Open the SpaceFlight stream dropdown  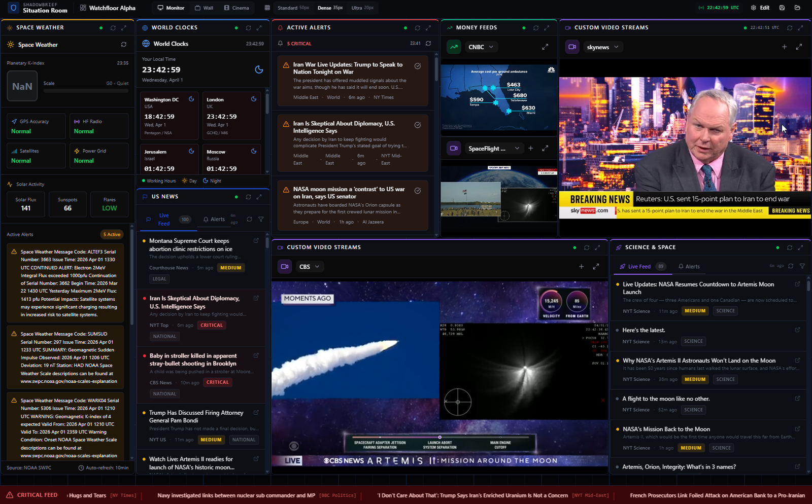click(494, 149)
